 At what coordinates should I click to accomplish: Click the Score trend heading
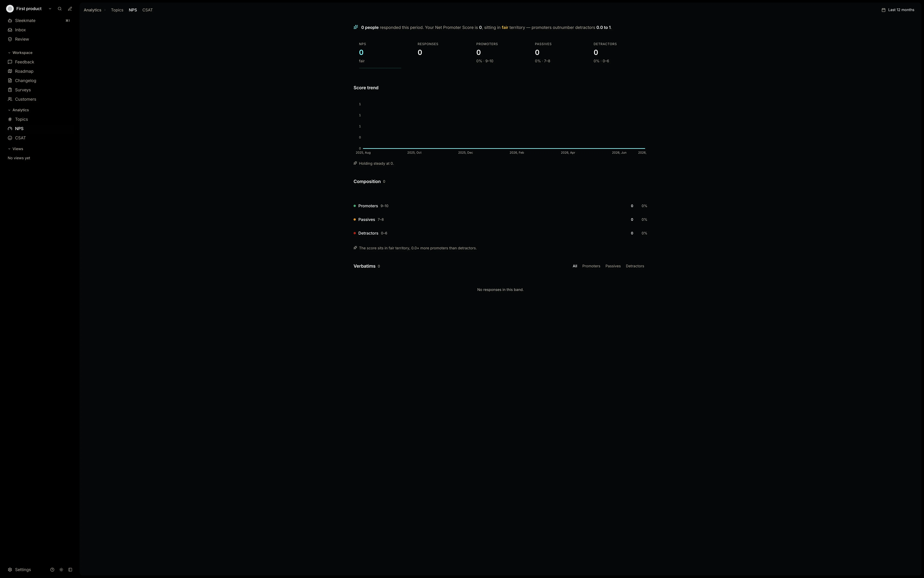click(366, 88)
